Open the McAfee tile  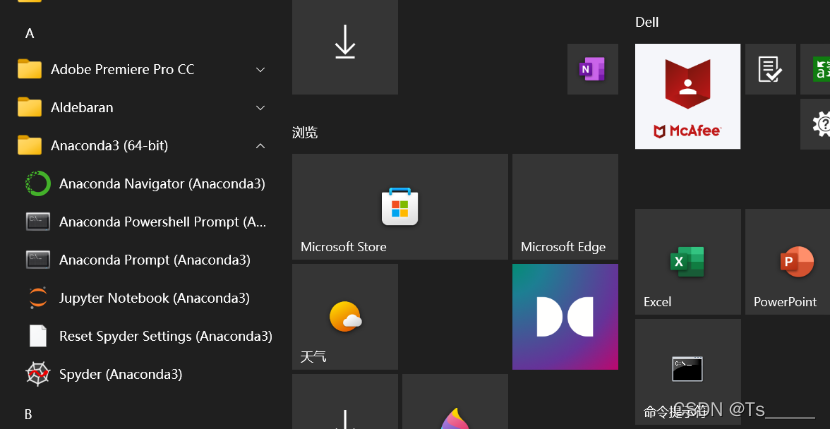point(688,97)
